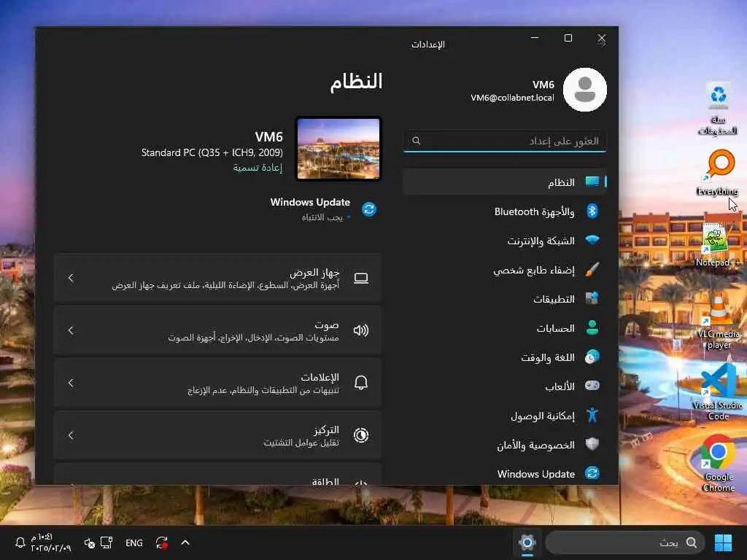Expand the صوت row chevron
Viewport: 747px width, 560px height.
pyautogui.click(x=71, y=330)
